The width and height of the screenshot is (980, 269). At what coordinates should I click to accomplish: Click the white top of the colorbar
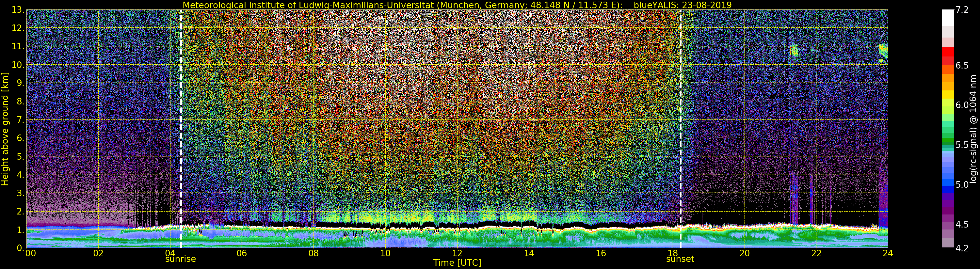[x=948, y=18]
